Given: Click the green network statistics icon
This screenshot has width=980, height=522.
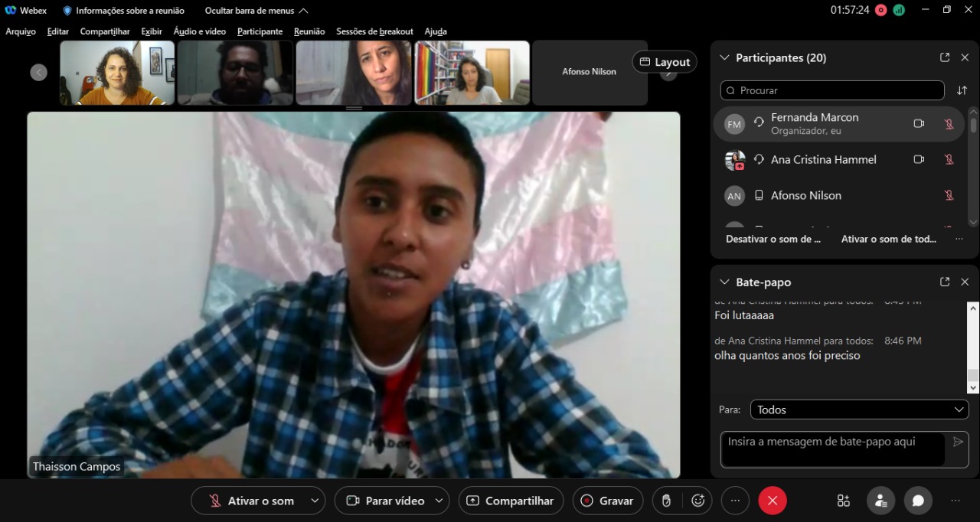Looking at the screenshot, I should pos(899,10).
